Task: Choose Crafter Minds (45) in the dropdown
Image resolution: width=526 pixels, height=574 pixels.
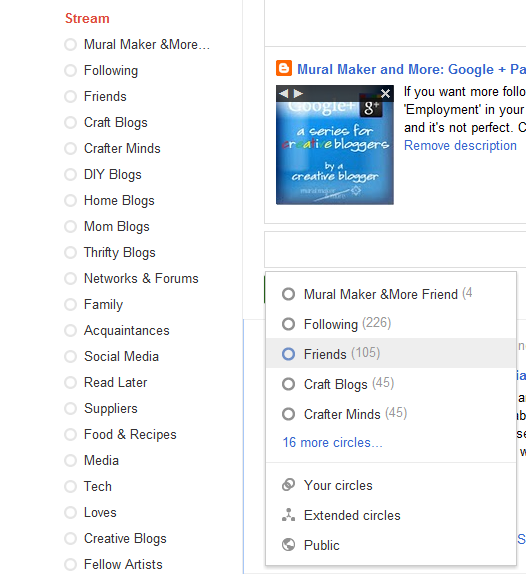Action: [391, 414]
